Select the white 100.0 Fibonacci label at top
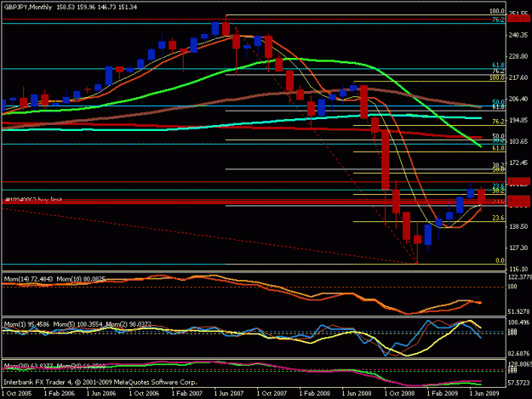The image size is (532, 399). pos(497,12)
